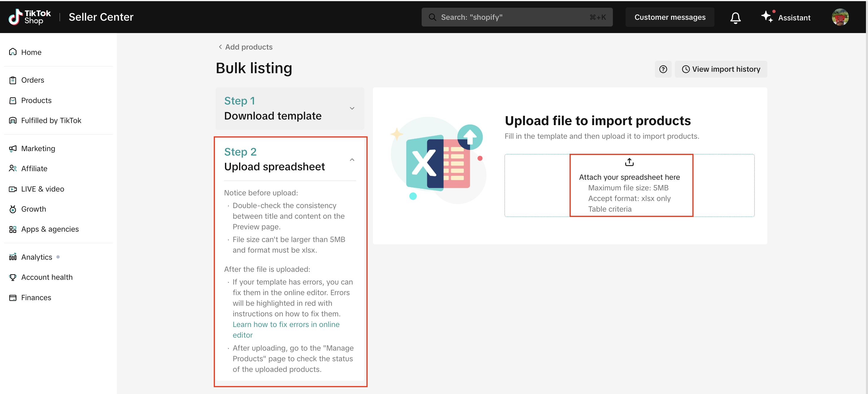Click Attach your spreadsheet here area

[629, 177]
